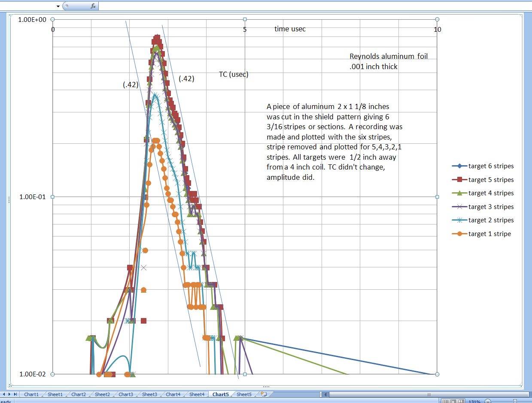Open the Name Box dropdown arrow
Image resolution: width=532 pixels, height=403 pixels.
[58, 6]
